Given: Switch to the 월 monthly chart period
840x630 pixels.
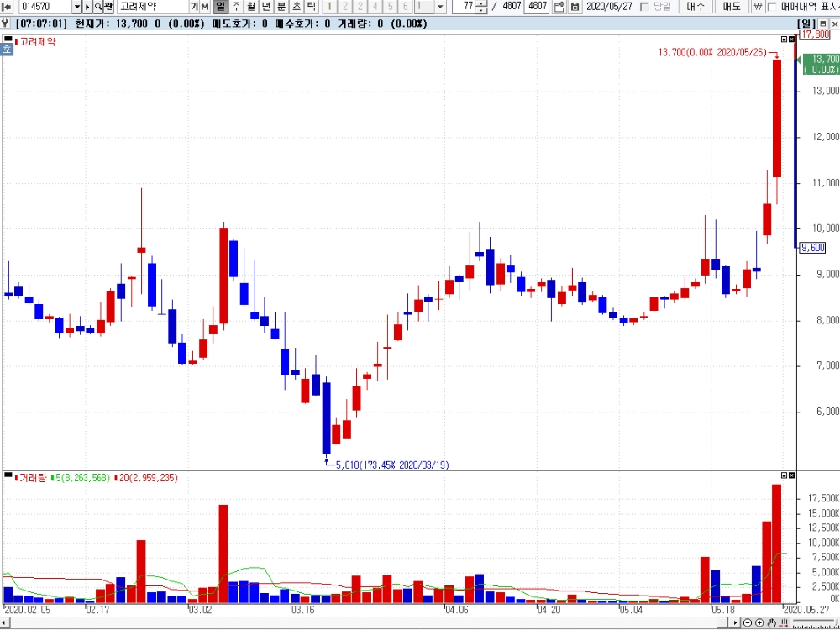Looking at the screenshot, I should coord(250,7).
